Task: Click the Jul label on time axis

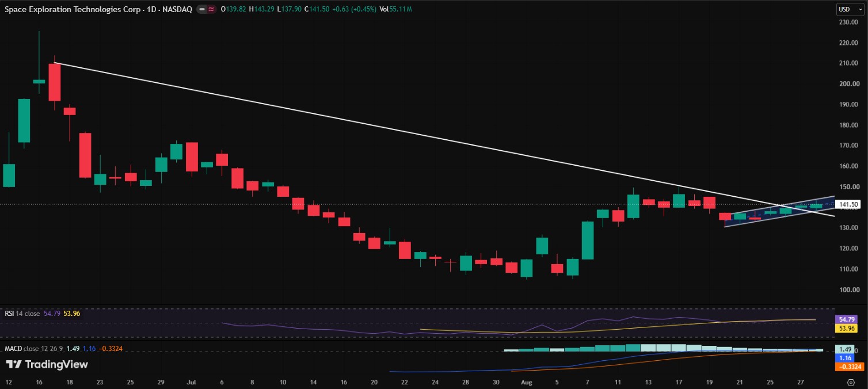Action: click(192, 382)
